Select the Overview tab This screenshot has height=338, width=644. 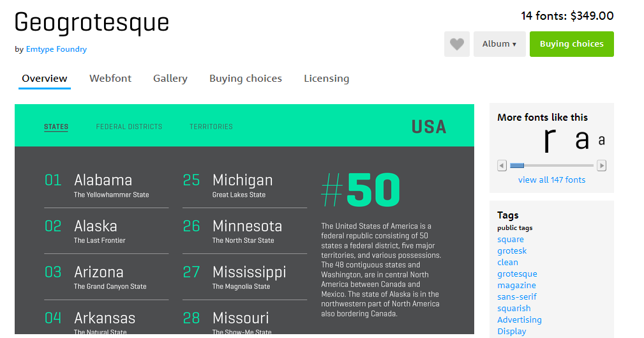click(44, 79)
